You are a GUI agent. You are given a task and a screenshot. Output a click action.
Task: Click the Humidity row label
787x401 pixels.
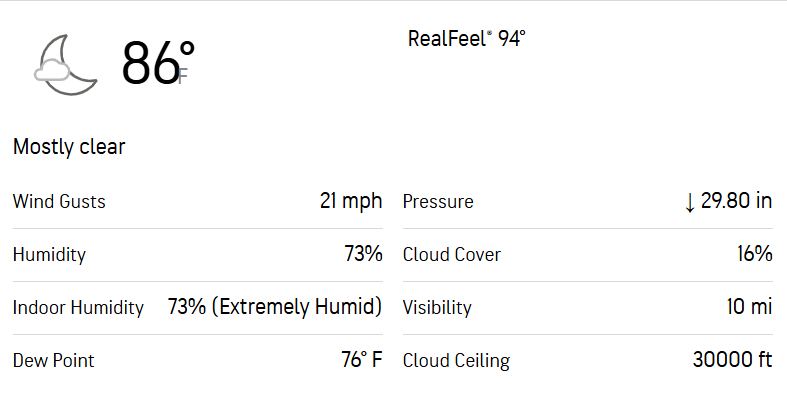click(x=49, y=254)
